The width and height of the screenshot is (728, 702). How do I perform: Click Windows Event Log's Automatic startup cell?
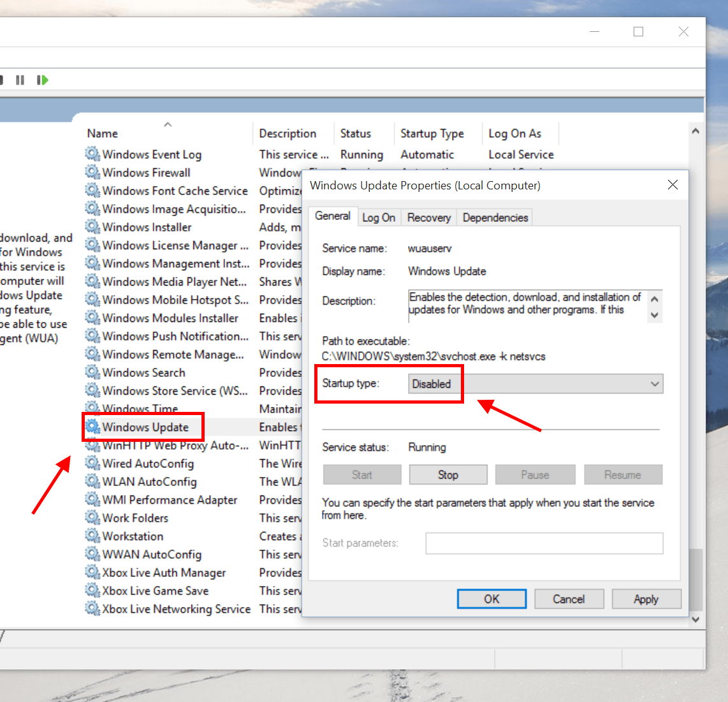[427, 154]
